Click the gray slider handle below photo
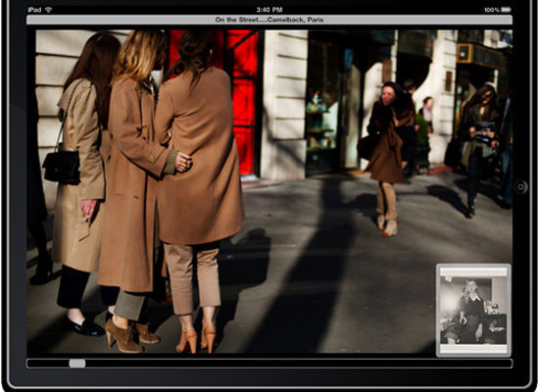Screen dimensions: 539x392 click(77, 364)
